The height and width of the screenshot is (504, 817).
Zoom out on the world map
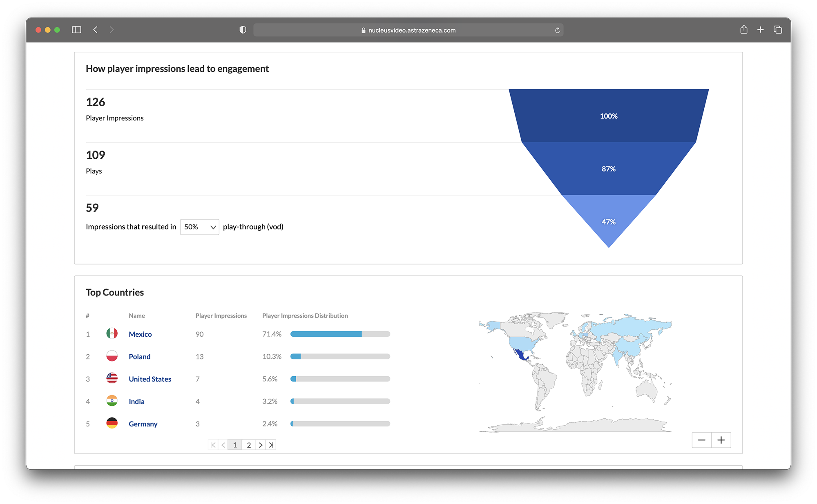pyautogui.click(x=701, y=440)
